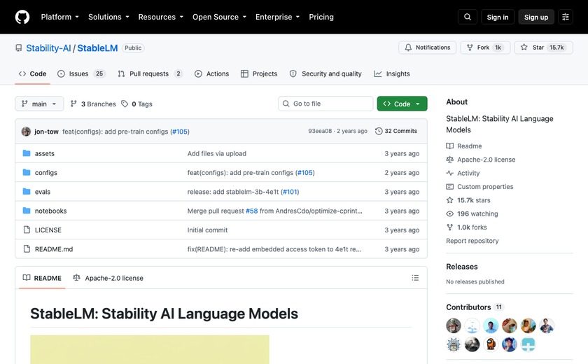
Task: Open Security and quality tab
Action: (x=325, y=73)
